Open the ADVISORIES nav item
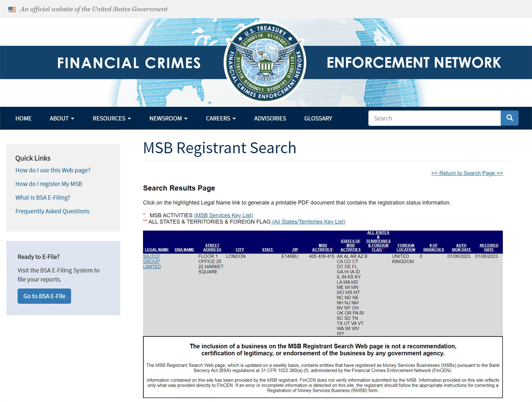The image size is (532, 402). click(270, 118)
